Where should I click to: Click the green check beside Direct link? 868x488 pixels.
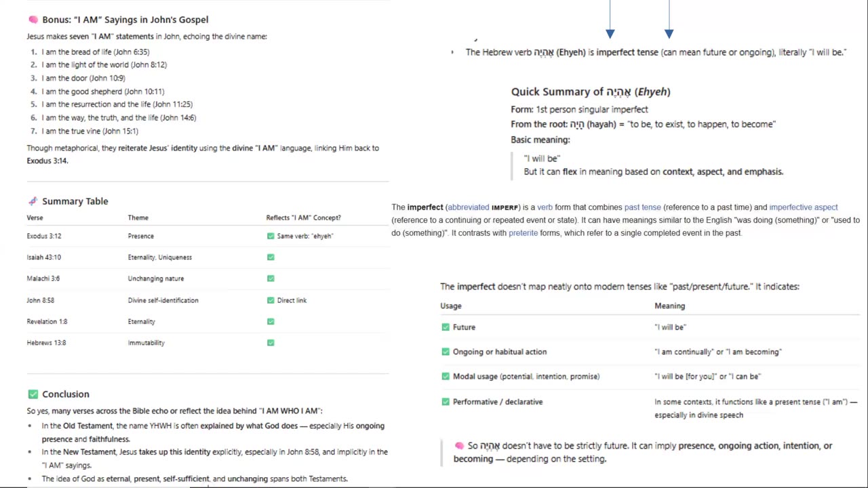coord(271,300)
